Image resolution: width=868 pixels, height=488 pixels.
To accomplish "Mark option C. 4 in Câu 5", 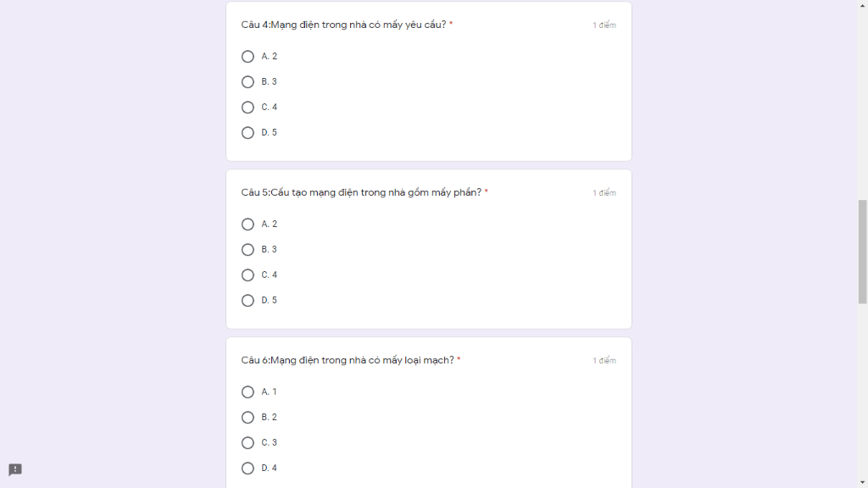I will tap(248, 275).
